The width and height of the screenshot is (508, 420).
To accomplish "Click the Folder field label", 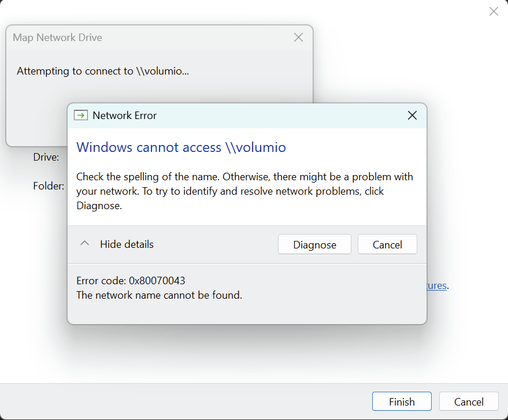I will 49,186.
